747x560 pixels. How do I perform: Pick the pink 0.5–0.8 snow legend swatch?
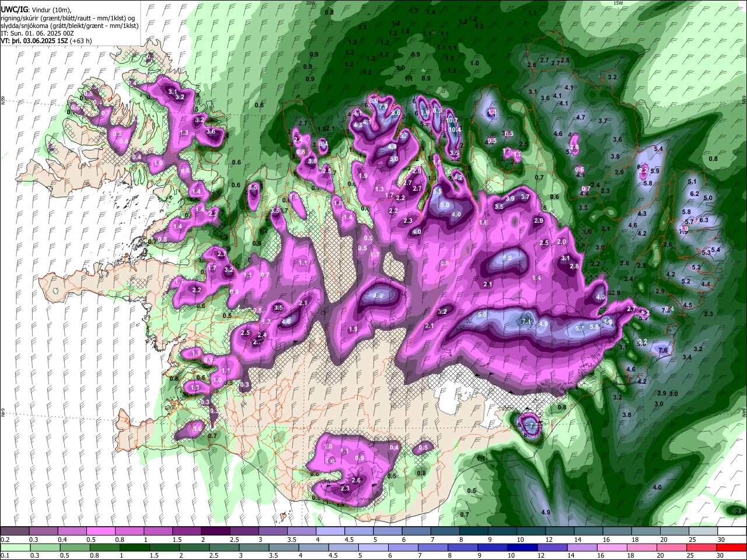click(x=102, y=531)
